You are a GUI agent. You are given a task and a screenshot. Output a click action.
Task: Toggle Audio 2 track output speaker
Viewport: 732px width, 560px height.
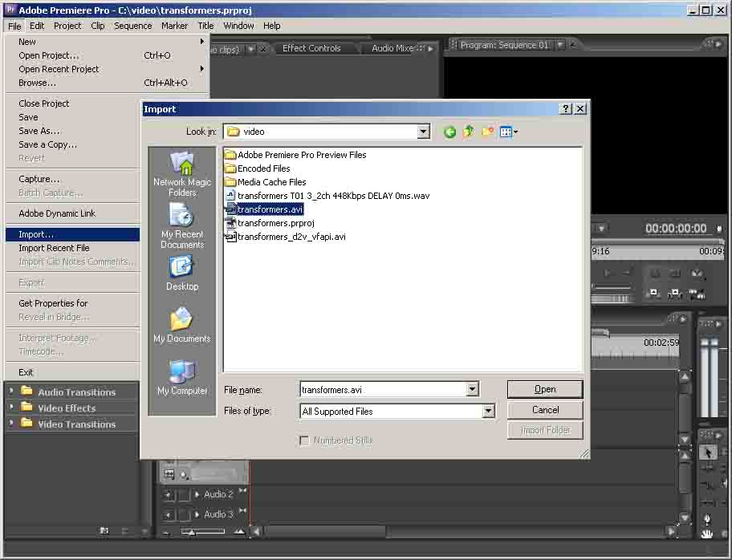tap(168, 495)
